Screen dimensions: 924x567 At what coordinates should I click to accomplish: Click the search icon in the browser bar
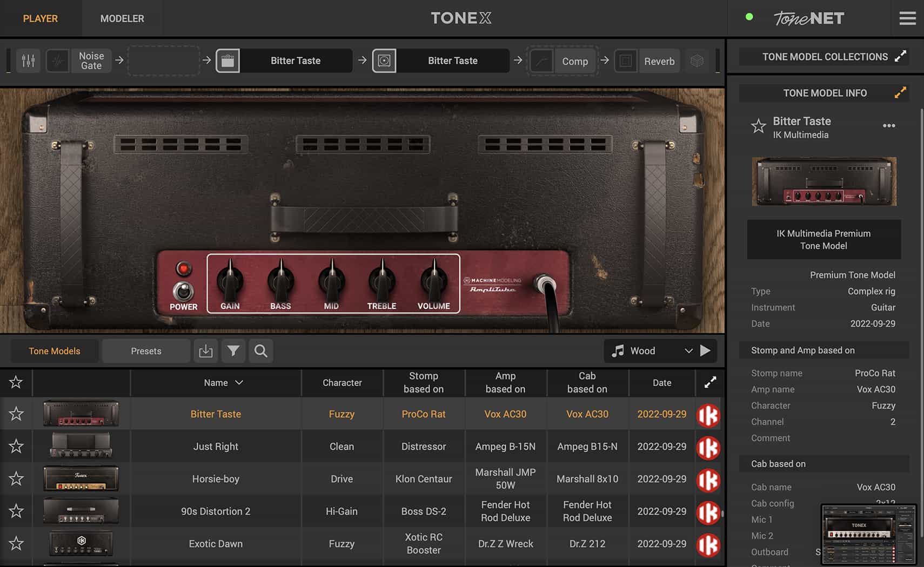260,351
